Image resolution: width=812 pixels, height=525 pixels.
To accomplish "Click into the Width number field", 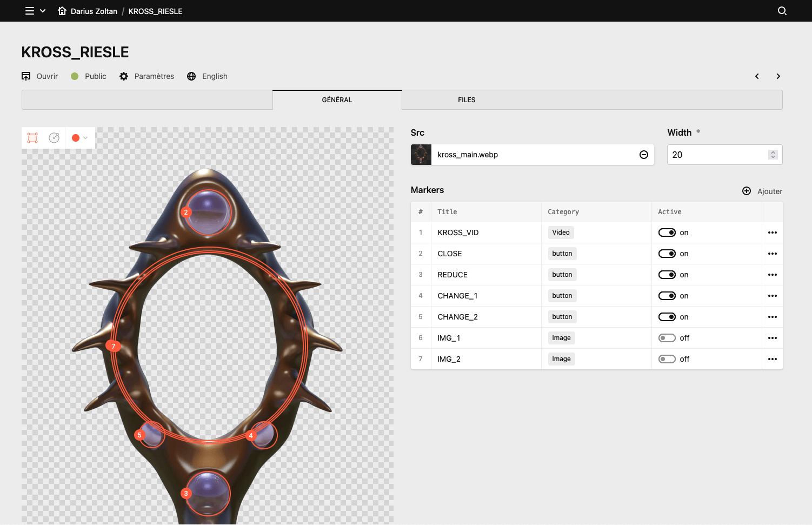I will click(718, 155).
